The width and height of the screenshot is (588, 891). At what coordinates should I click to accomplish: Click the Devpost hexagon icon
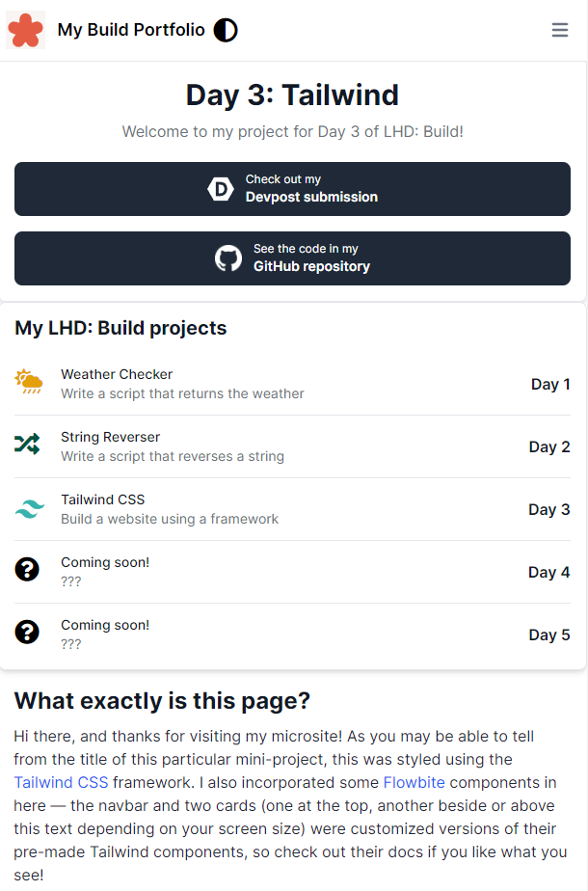221,189
